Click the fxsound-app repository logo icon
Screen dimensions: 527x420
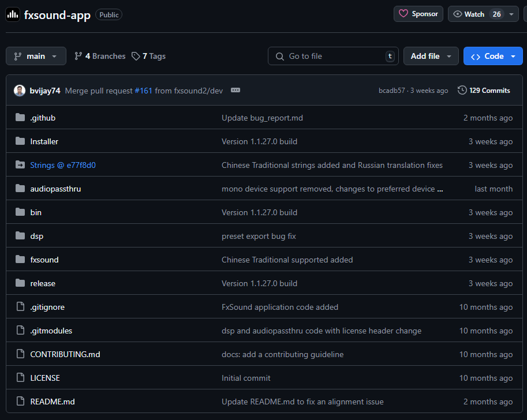pyautogui.click(x=13, y=14)
